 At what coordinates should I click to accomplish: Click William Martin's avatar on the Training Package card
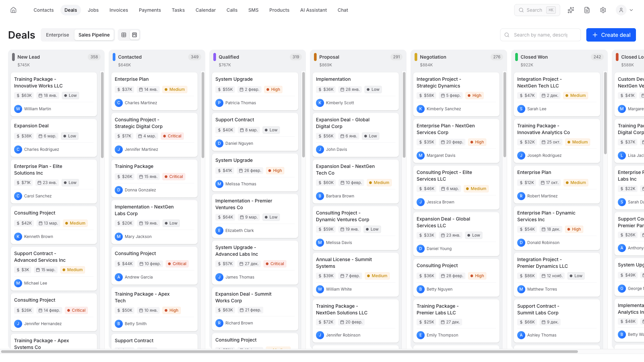click(x=18, y=109)
